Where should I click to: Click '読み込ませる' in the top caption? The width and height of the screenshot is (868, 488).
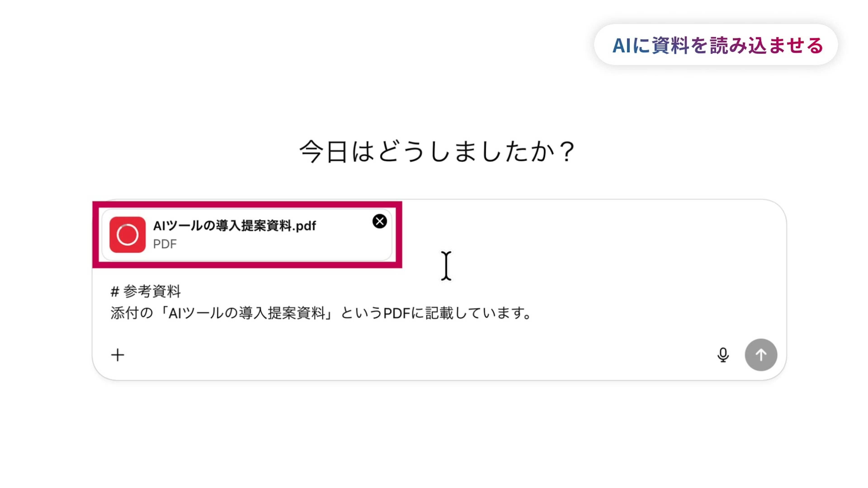tap(767, 45)
